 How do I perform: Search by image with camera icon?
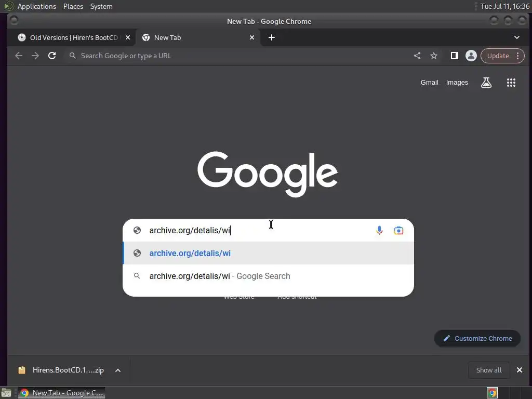398,230
